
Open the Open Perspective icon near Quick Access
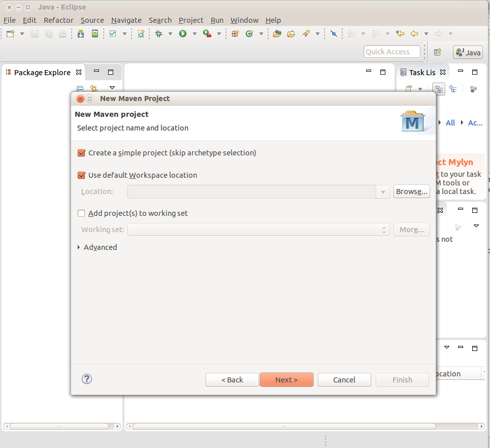[438, 51]
